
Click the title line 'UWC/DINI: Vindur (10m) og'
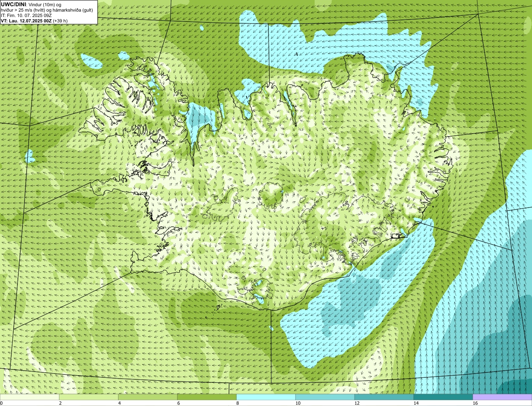tap(31, 4)
